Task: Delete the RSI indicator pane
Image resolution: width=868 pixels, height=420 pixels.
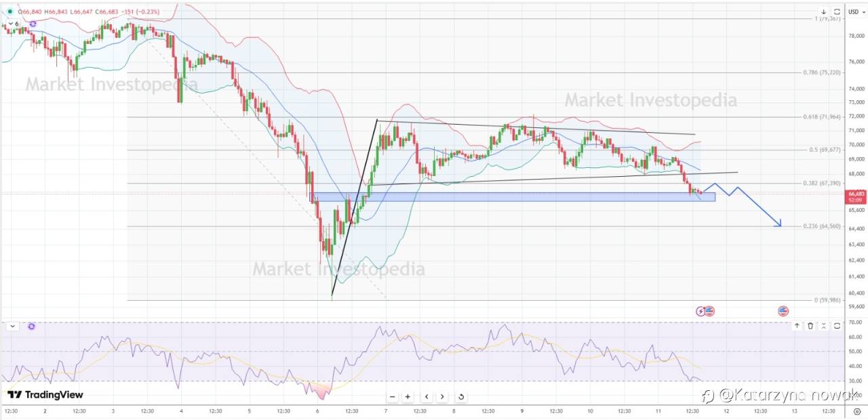Action: point(810,327)
